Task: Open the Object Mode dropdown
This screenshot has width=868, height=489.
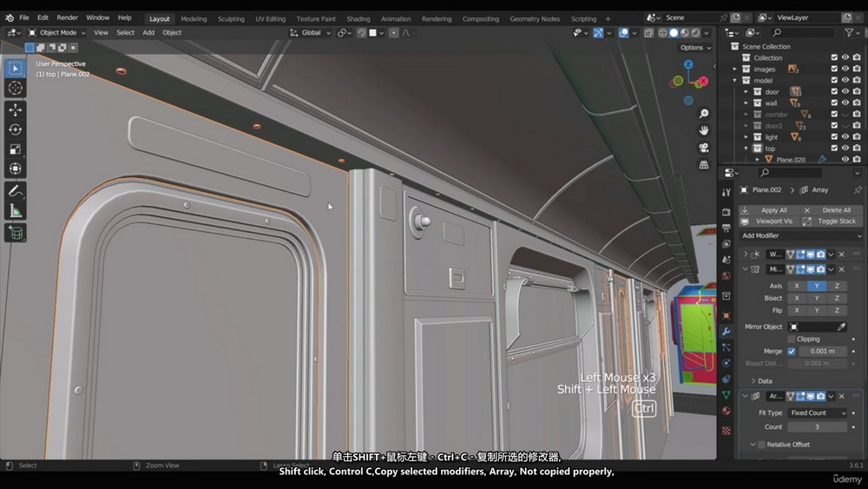Action: point(57,33)
